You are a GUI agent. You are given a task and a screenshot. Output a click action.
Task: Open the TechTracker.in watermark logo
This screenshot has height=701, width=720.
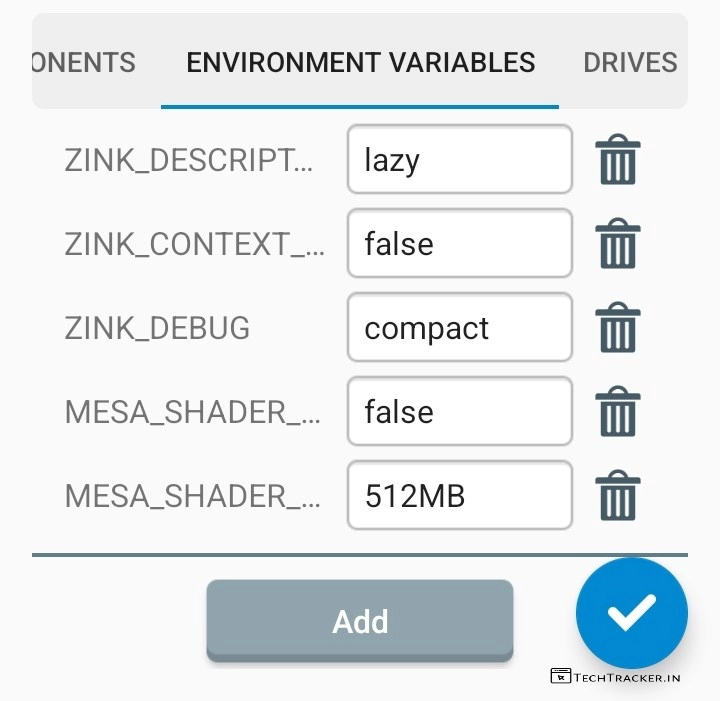tap(616, 676)
